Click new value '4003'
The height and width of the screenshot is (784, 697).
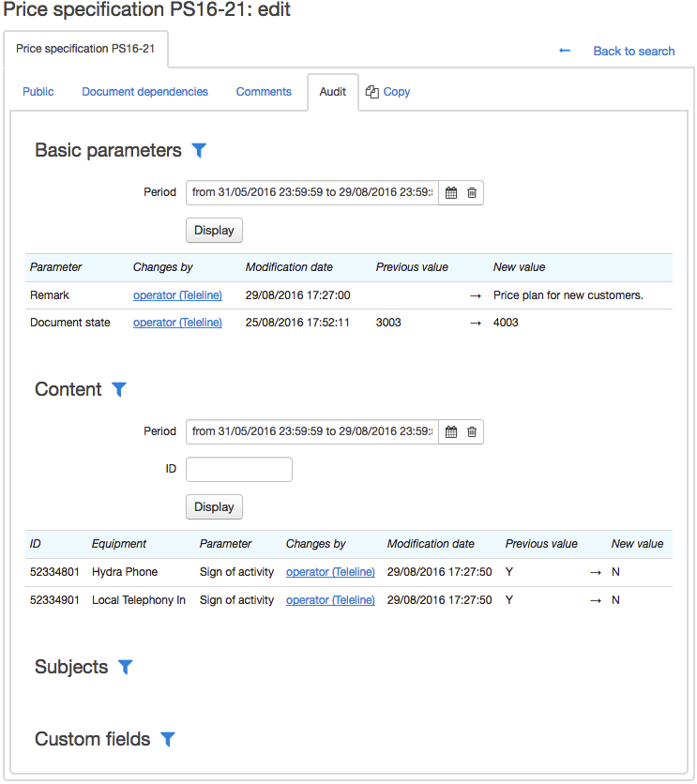click(x=506, y=323)
